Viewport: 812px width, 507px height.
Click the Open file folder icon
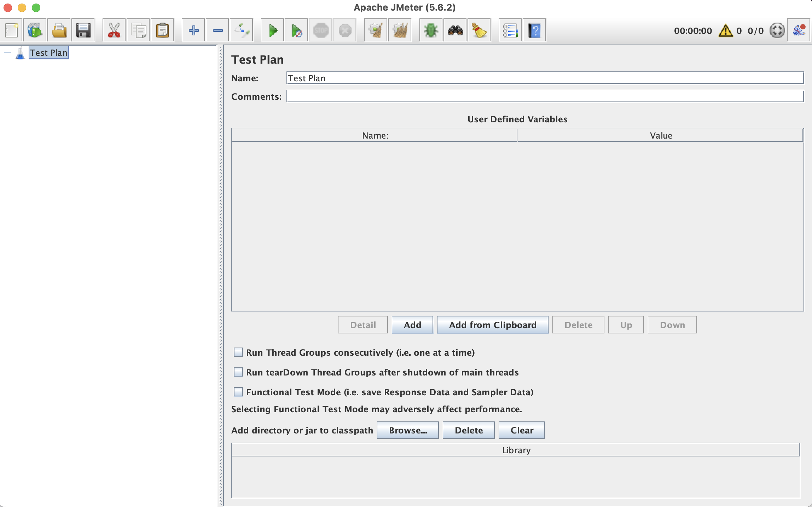pyautogui.click(x=59, y=30)
